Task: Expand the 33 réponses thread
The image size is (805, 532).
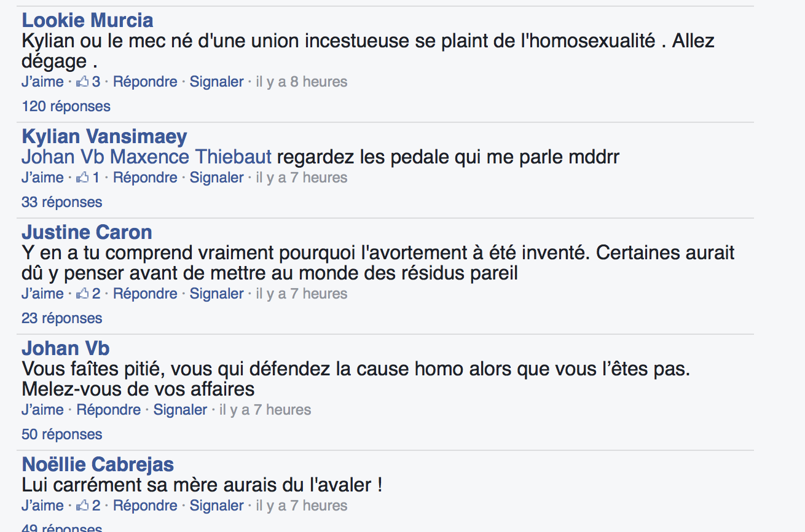Action: 61,202
